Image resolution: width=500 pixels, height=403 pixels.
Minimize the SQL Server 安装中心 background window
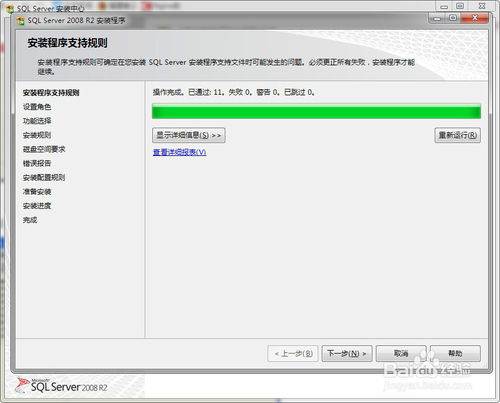[x=444, y=6]
